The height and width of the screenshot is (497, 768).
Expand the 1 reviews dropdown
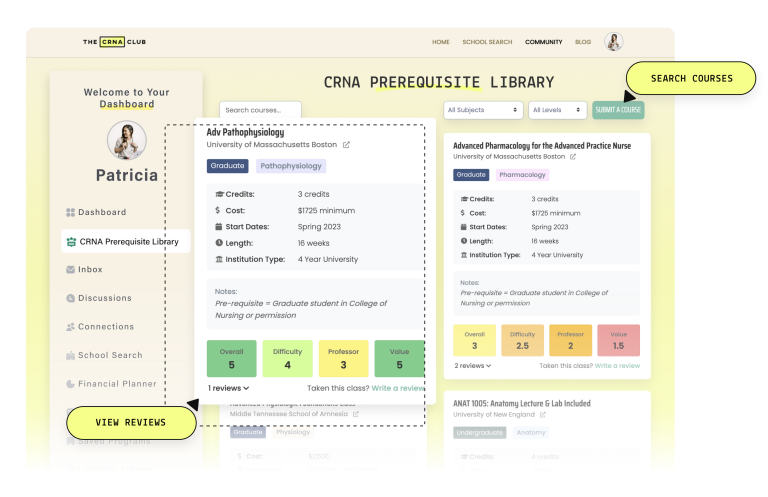[x=229, y=388]
